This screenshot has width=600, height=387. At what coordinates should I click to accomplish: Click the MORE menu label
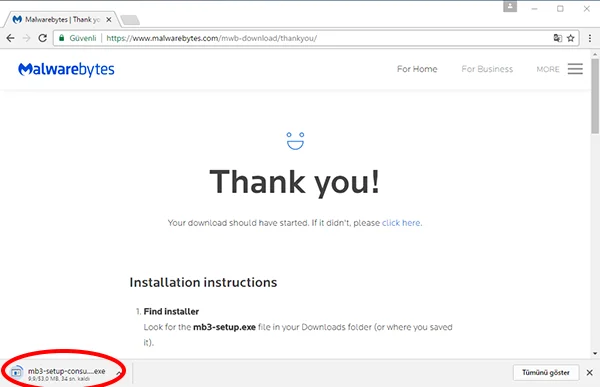548,69
